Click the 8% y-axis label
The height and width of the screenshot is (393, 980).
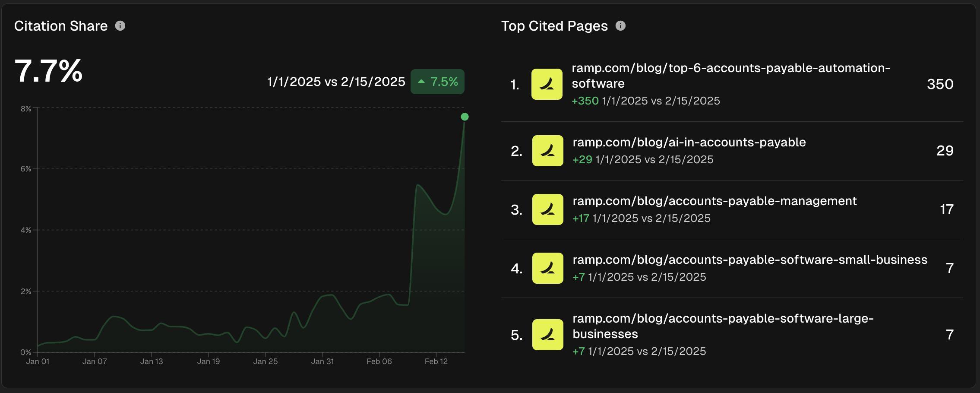pos(26,109)
